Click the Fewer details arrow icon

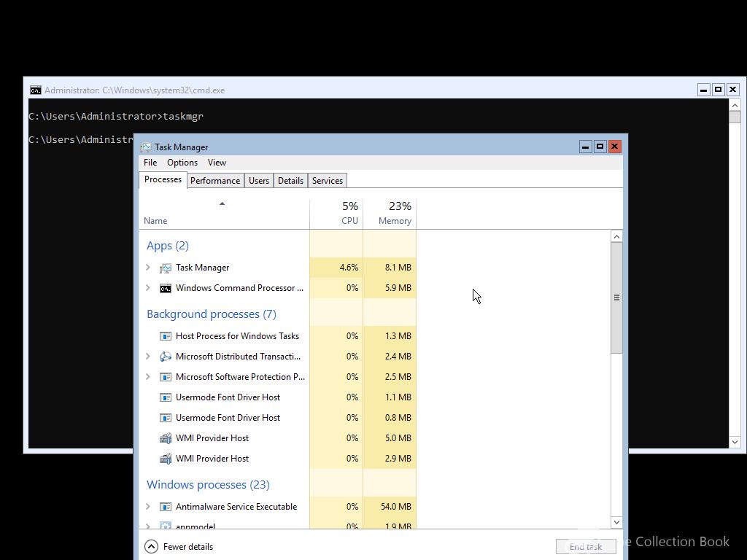pyautogui.click(x=151, y=547)
